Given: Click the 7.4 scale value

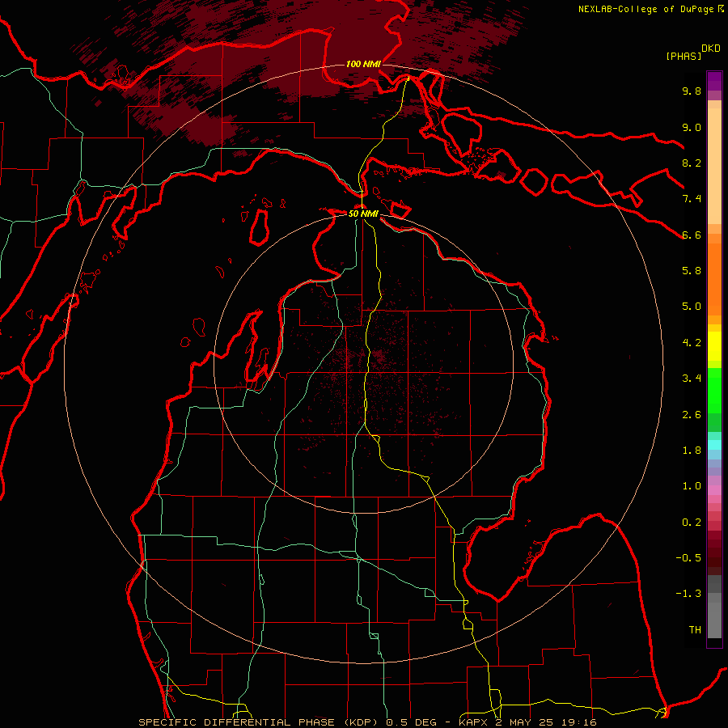Looking at the screenshot, I should coord(692,199).
